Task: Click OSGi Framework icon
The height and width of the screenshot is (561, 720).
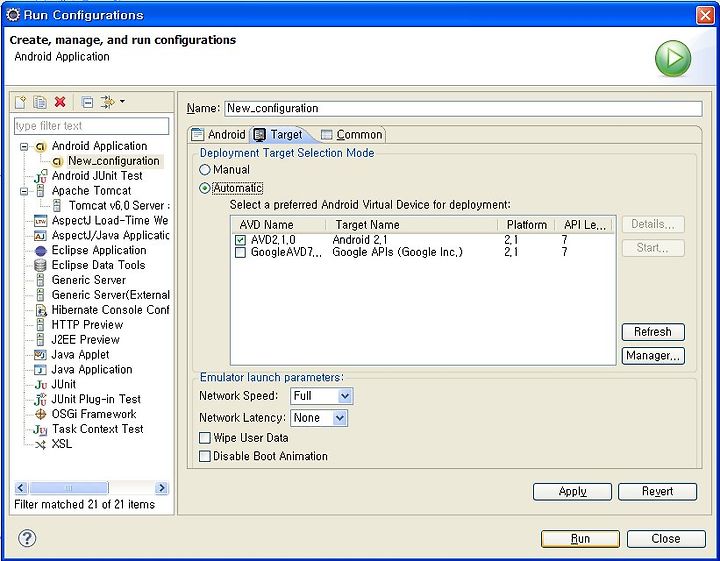Action: point(40,414)
